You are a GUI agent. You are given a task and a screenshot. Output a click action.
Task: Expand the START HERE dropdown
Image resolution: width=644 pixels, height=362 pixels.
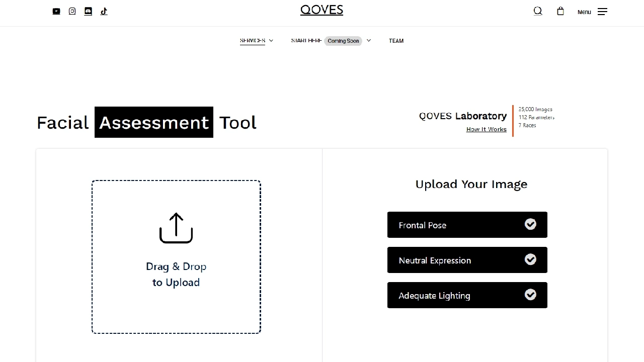[368, 41]
